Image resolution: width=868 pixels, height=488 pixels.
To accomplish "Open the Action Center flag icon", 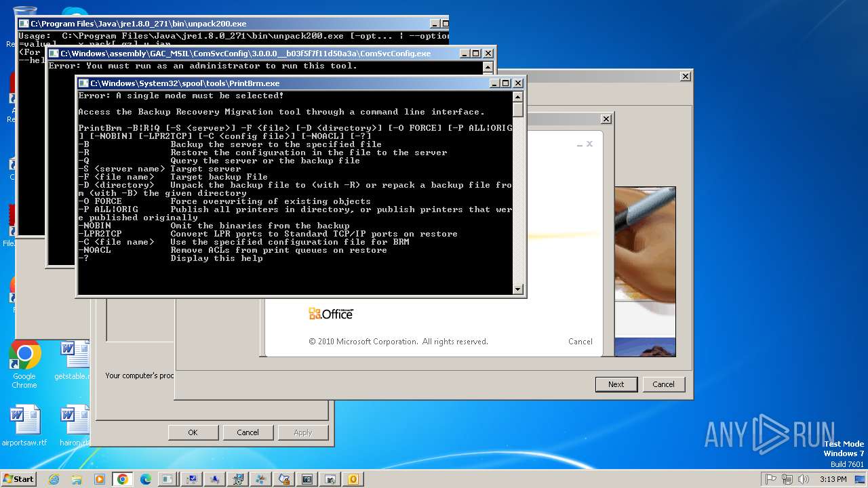I will pos(770,479).
